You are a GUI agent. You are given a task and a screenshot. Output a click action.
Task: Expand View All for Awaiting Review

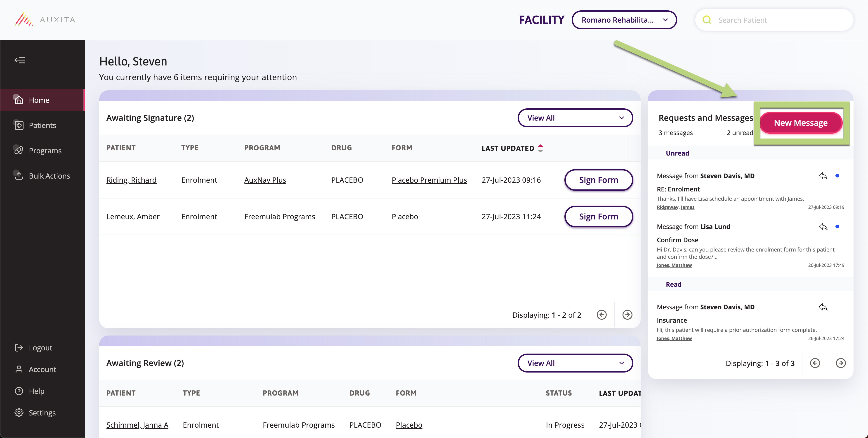tap(575, 363)
